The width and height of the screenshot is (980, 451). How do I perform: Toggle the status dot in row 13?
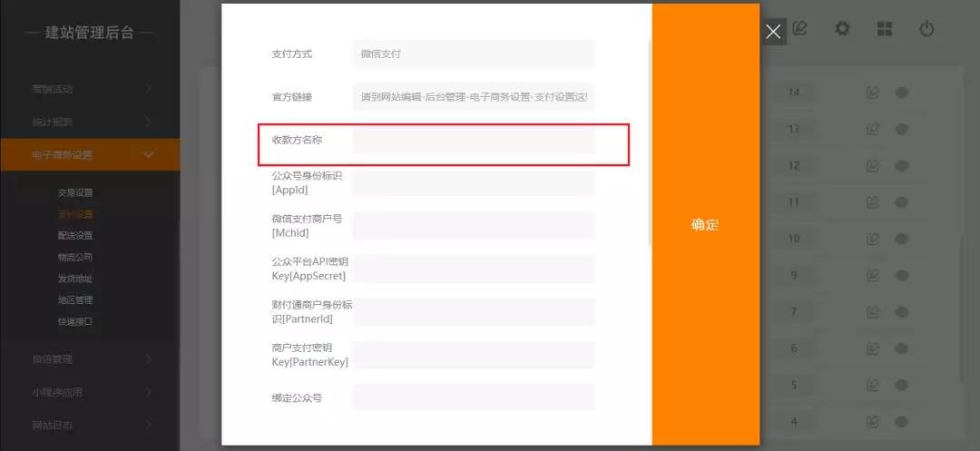tap(902, 129)
